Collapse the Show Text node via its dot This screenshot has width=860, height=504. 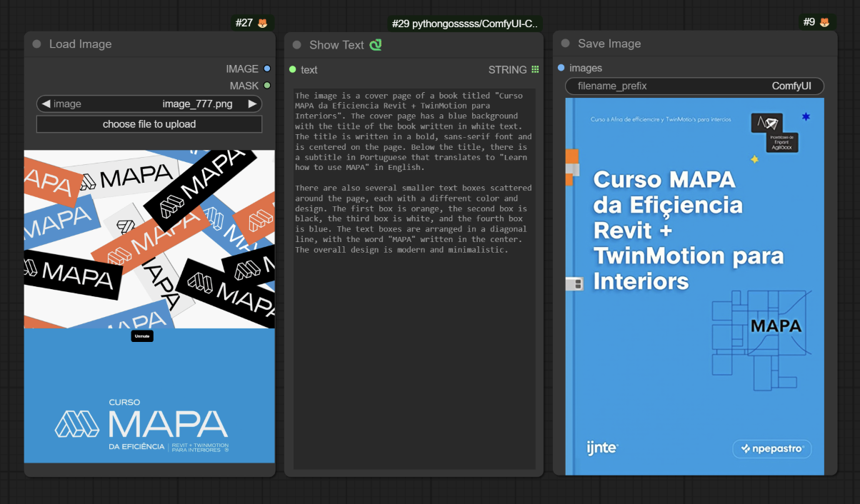tap(296, 45)
